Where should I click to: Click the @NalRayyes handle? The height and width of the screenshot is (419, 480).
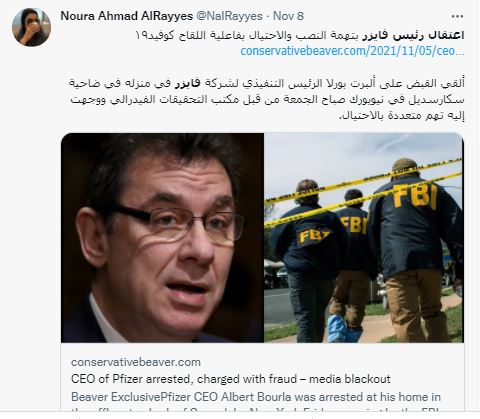coord(229,16)
